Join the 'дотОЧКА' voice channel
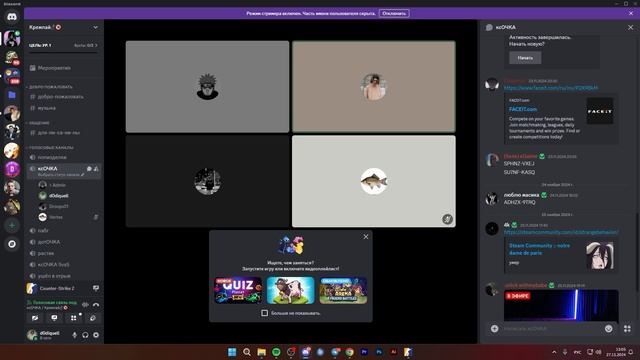Viewport: 640px width, 360px height. coord(49,242)
